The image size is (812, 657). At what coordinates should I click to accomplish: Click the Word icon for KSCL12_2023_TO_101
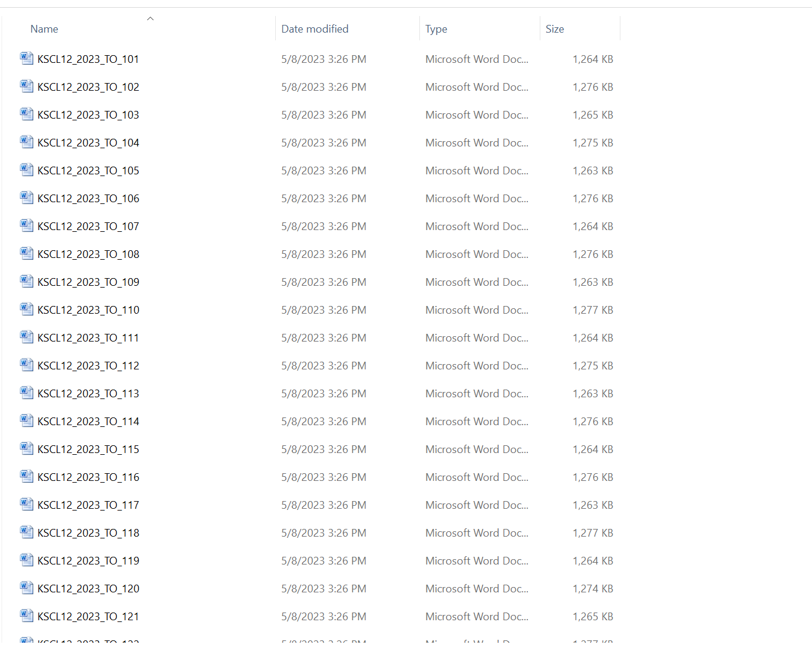[26, 58]
